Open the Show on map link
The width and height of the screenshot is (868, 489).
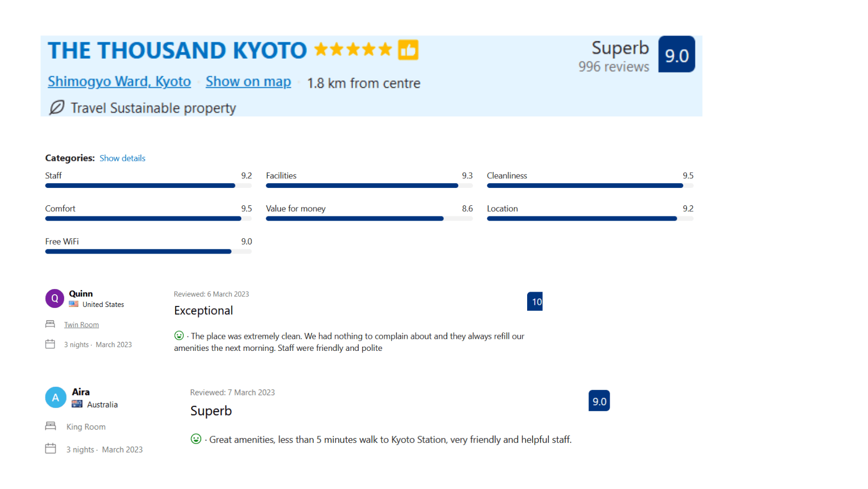click(248, 81)
